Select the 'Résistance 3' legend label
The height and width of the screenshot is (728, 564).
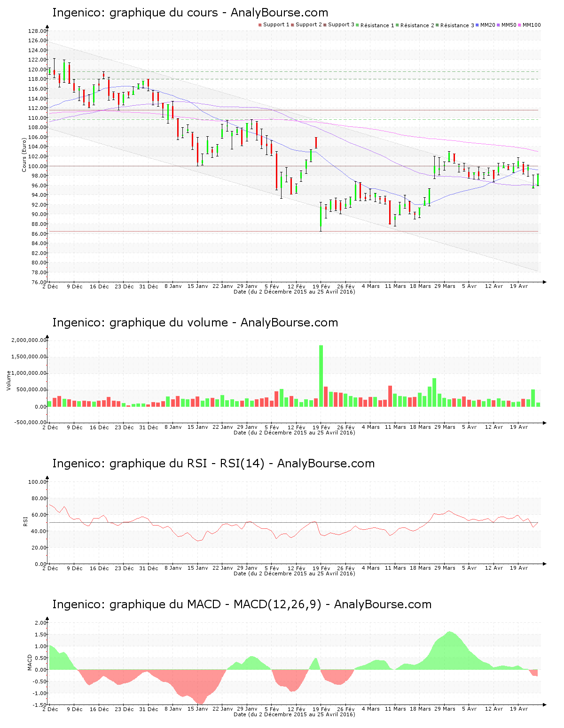457,25
